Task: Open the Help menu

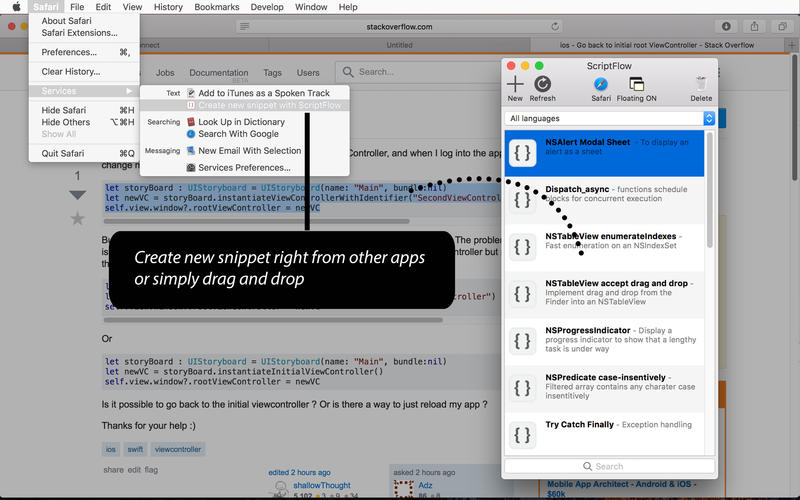Action: point(348,7)
